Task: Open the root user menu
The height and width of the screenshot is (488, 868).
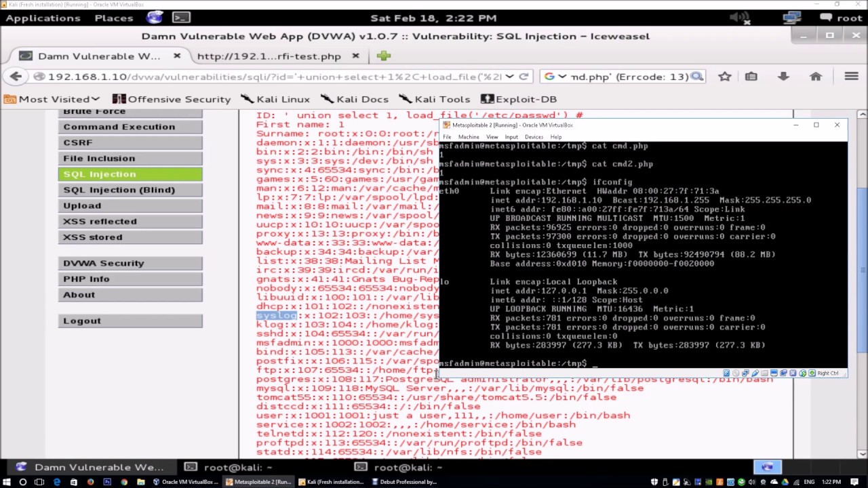Action: click(841, 18)
